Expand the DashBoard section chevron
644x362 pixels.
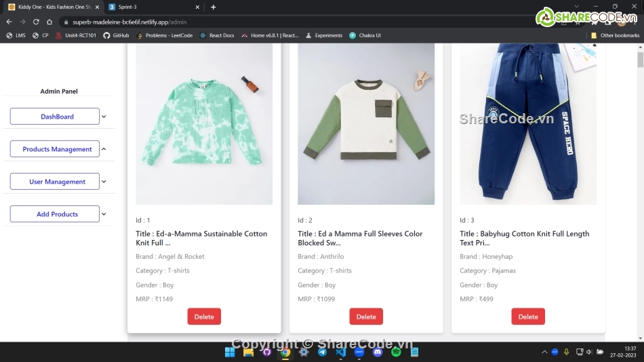pyautogui.click(x=104, y=117)
